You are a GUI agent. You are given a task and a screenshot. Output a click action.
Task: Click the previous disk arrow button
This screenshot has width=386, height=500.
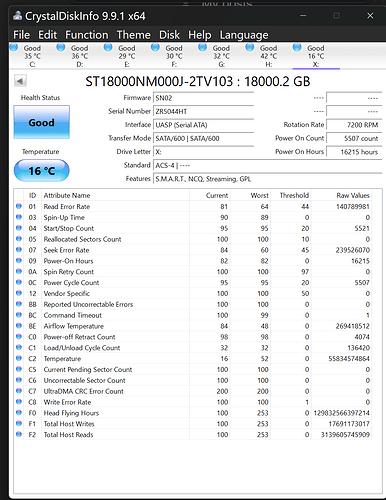click(x=20, y=81)
